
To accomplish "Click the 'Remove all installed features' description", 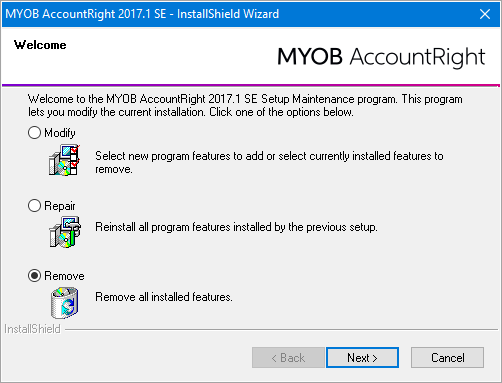I will [x=164, y=297].
